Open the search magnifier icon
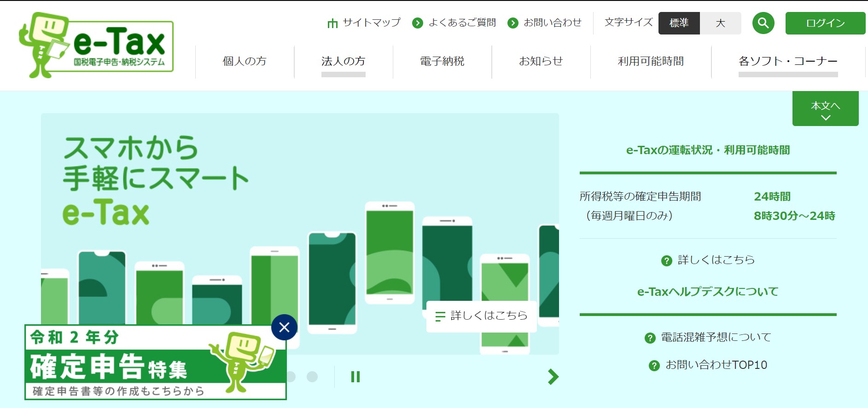Image resolution: width=868 pixels, height=408 pixels. (763, 23)
